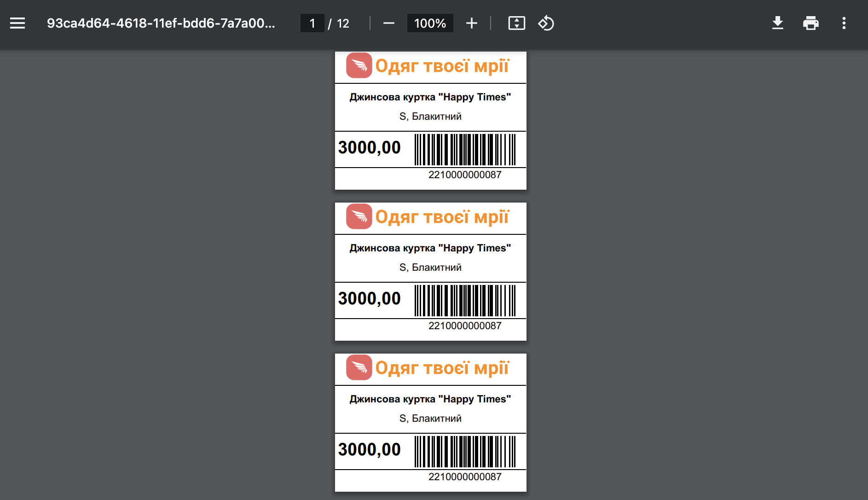Click the third label's barcode image
868x500 pixels.
tap(465, 452)
